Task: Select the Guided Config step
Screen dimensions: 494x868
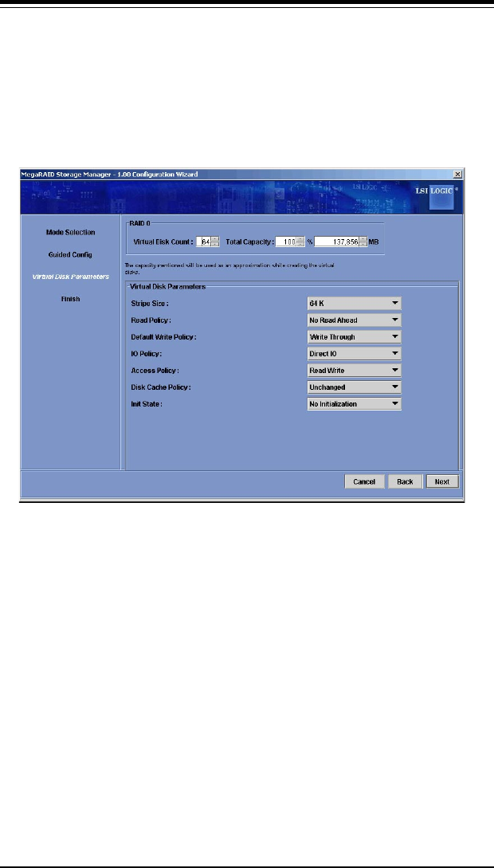Action: (70, 254)
